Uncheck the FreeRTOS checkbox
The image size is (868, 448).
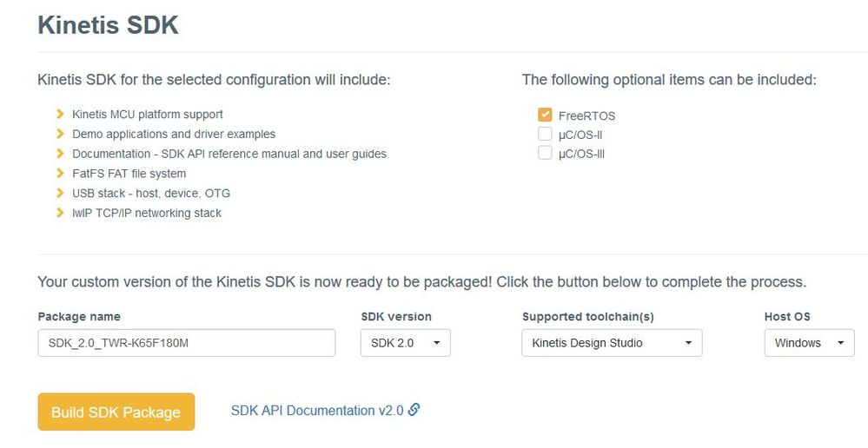click(545, 115)
